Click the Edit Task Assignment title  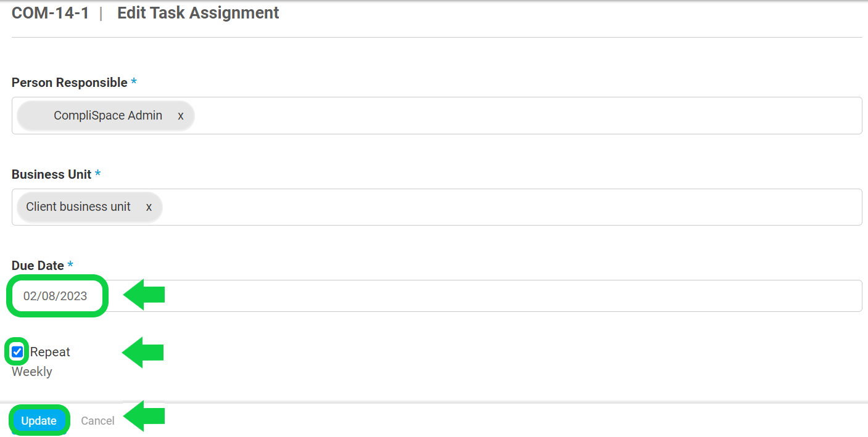198,13
